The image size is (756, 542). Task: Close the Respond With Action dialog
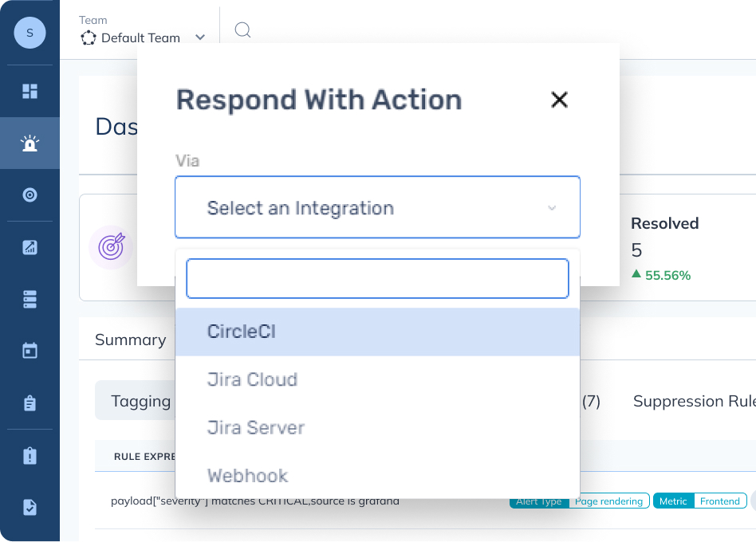click(559, 100)
